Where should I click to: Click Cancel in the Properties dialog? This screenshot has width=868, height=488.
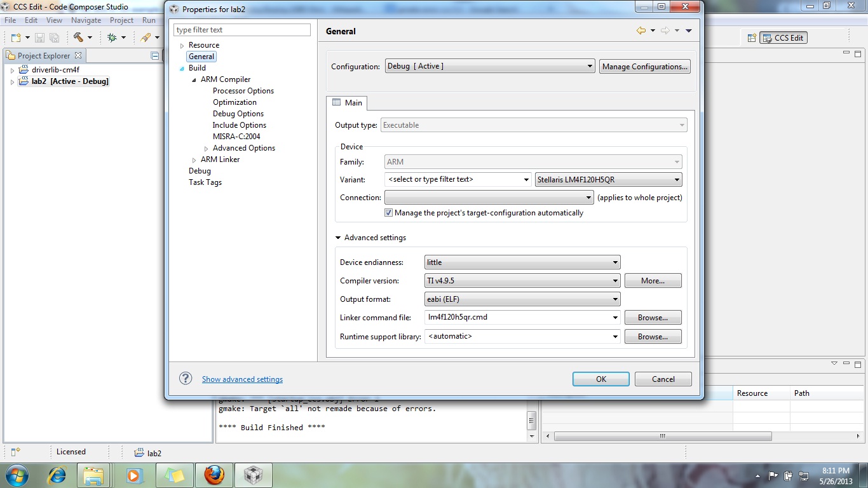[x=663, y=379]
